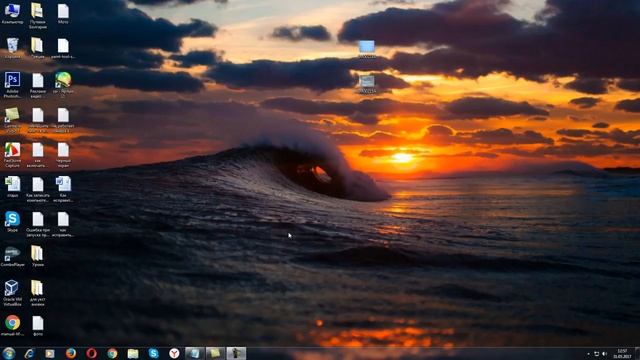Launch Internet Explorer from the taskbar
The image size is (640, 360).
(x=29, y=353)
